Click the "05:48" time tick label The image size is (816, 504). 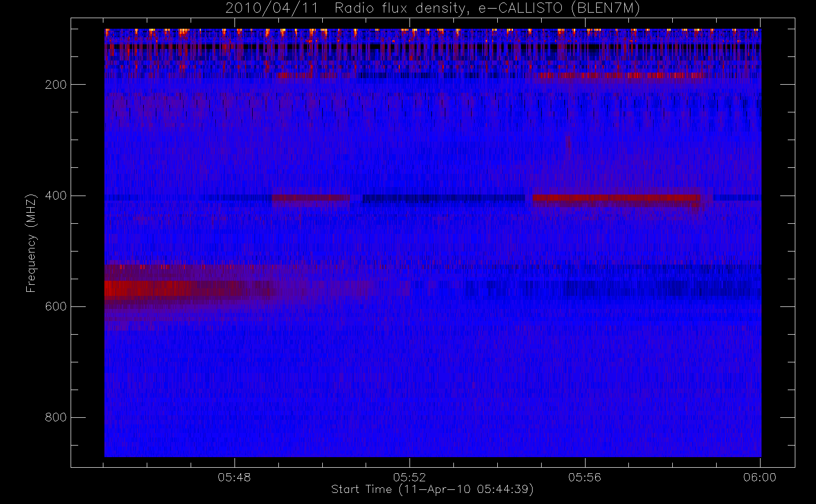point(235,477)
